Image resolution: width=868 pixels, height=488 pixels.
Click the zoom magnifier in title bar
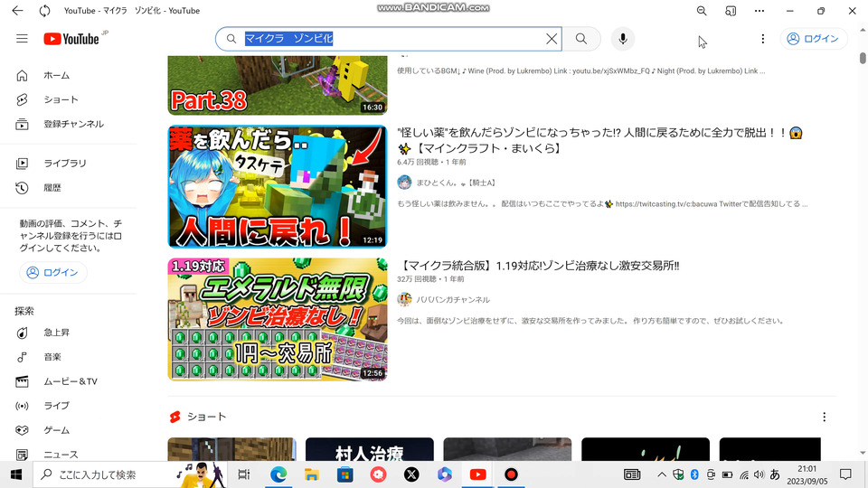point(702,11)
